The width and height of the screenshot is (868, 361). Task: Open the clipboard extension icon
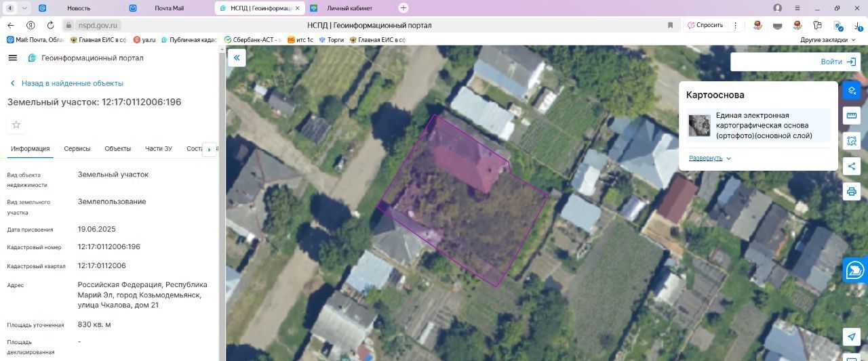(818, 26)
